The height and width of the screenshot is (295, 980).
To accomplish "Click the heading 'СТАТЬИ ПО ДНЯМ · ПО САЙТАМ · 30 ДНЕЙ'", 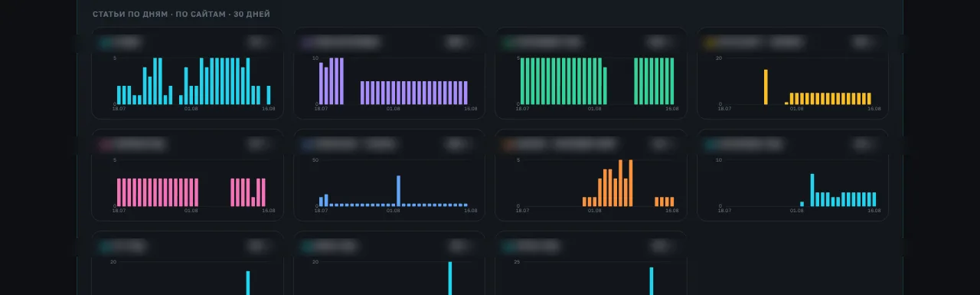I will [181, 15].
